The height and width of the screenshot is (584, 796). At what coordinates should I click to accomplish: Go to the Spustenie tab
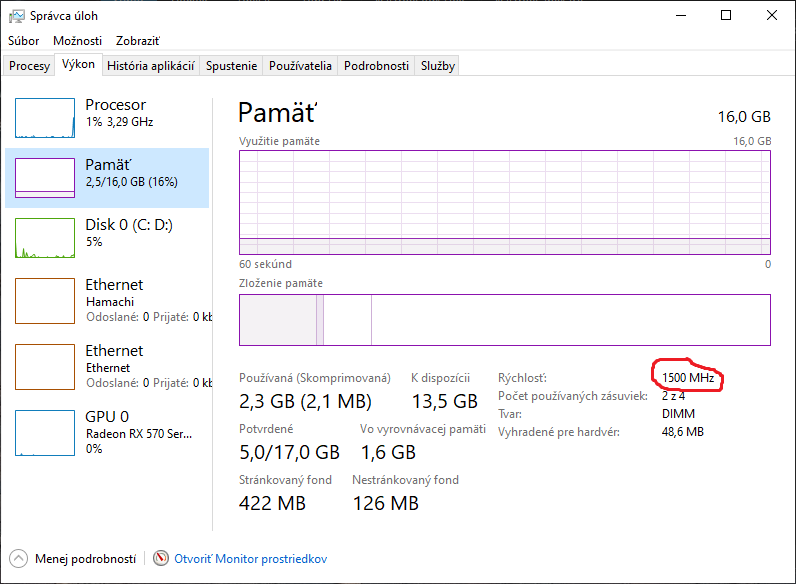(232, 66)
